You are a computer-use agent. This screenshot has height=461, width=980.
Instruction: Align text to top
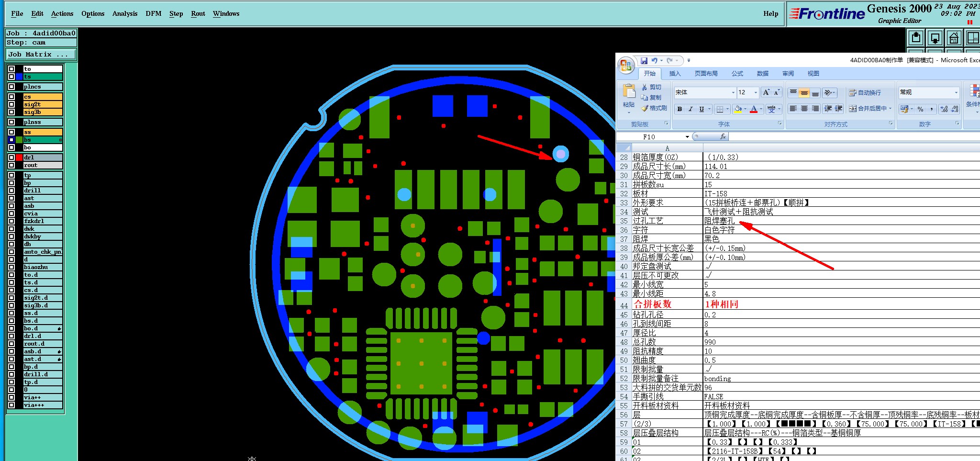pos(793,92)
